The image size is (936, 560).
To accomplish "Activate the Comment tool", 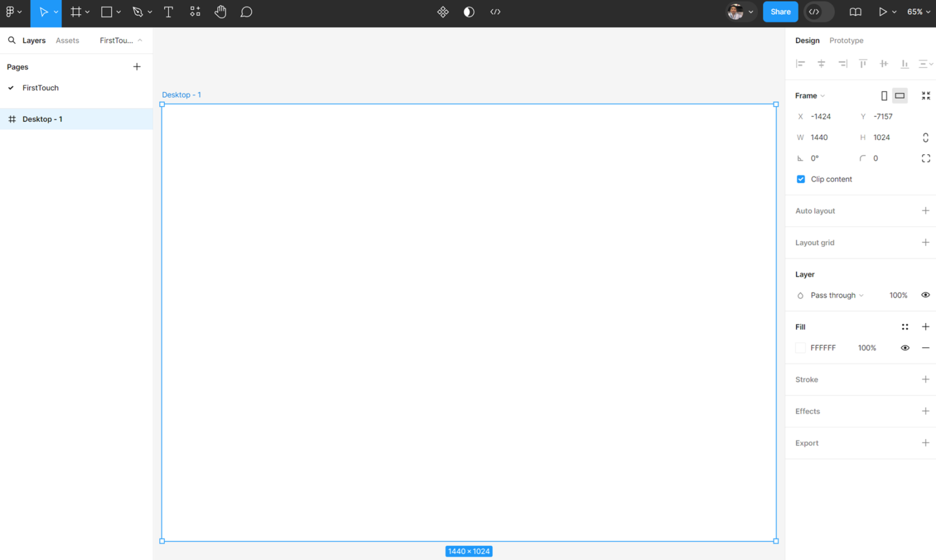I will 246,12.
